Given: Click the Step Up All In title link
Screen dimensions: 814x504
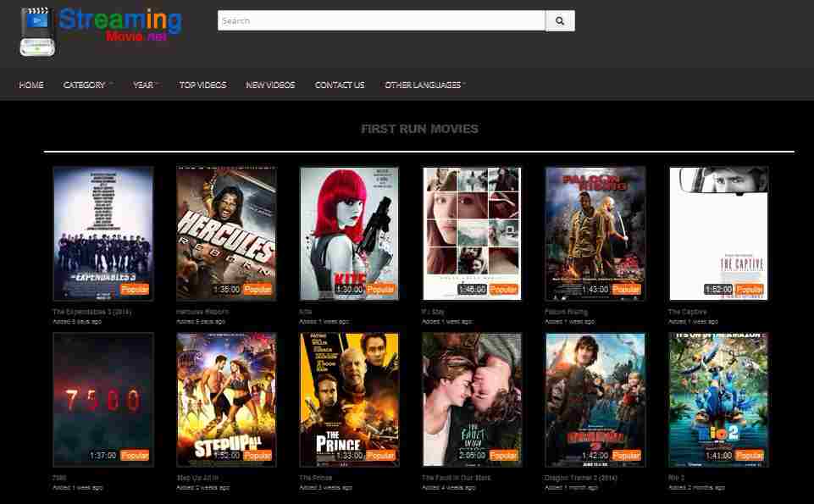Looking at the screenshot, I should [x=197, y=478].
